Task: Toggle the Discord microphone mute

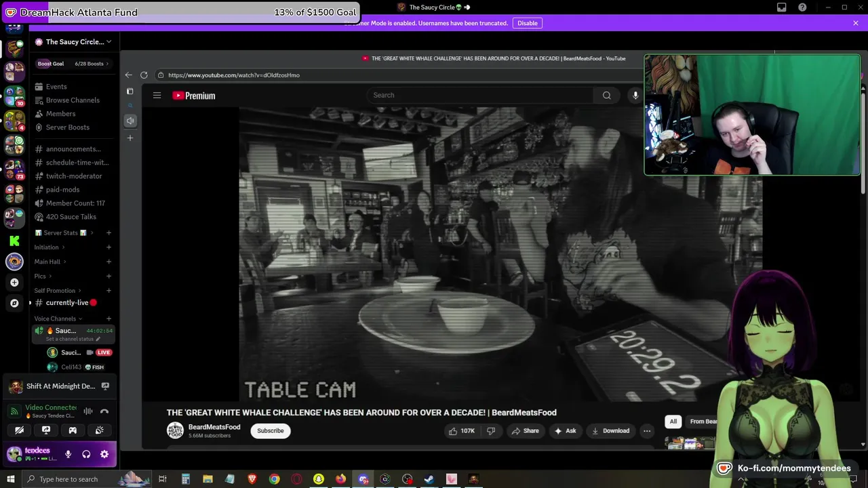Action: (x=68, y=454)
